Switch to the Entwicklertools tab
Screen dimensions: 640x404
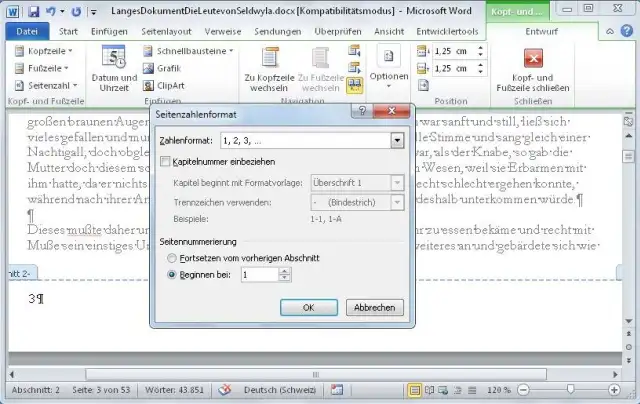click(x=447, y=31)
